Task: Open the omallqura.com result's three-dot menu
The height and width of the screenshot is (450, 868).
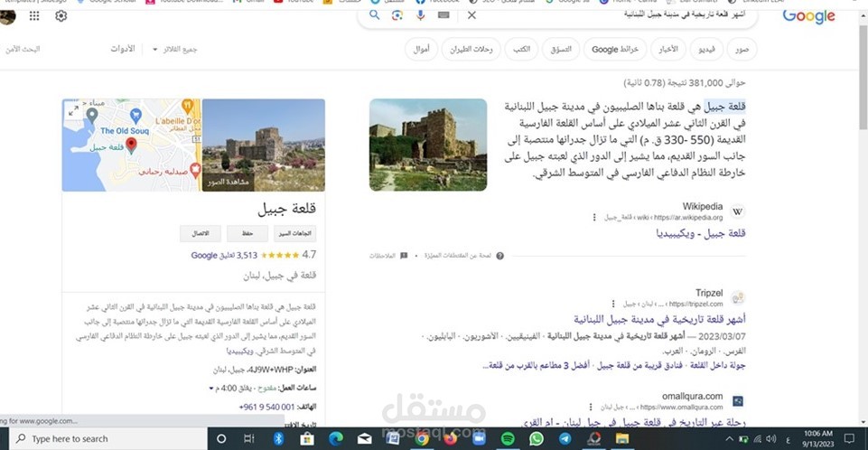Action: pos(590,407)
